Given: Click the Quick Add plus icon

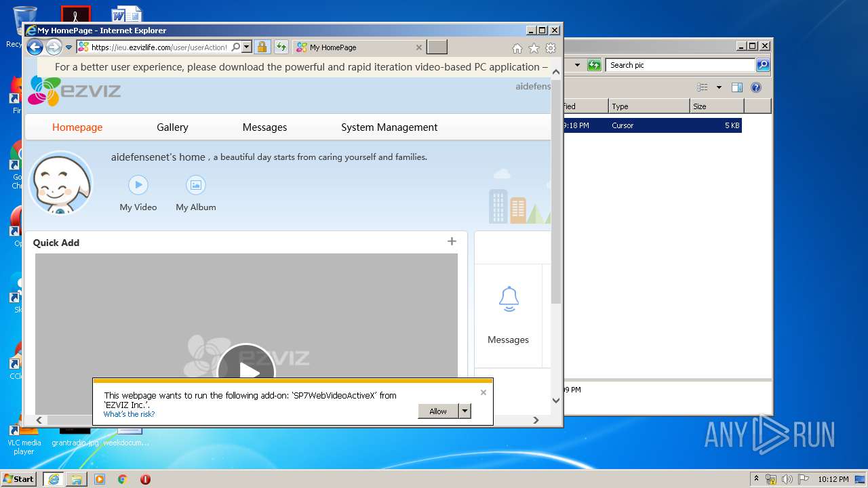Looking at the screenshot, I should point(452,241).
